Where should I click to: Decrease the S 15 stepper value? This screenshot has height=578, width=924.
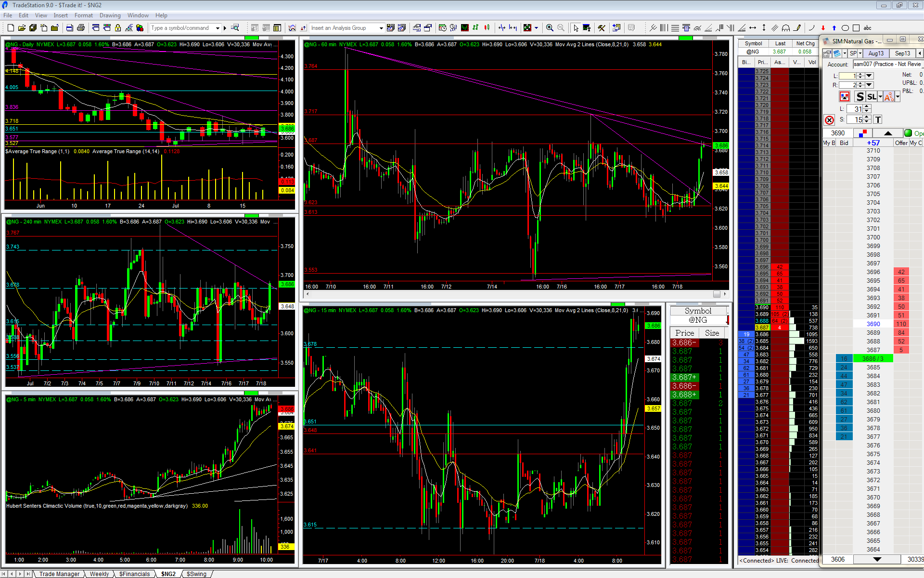[867, 122]
